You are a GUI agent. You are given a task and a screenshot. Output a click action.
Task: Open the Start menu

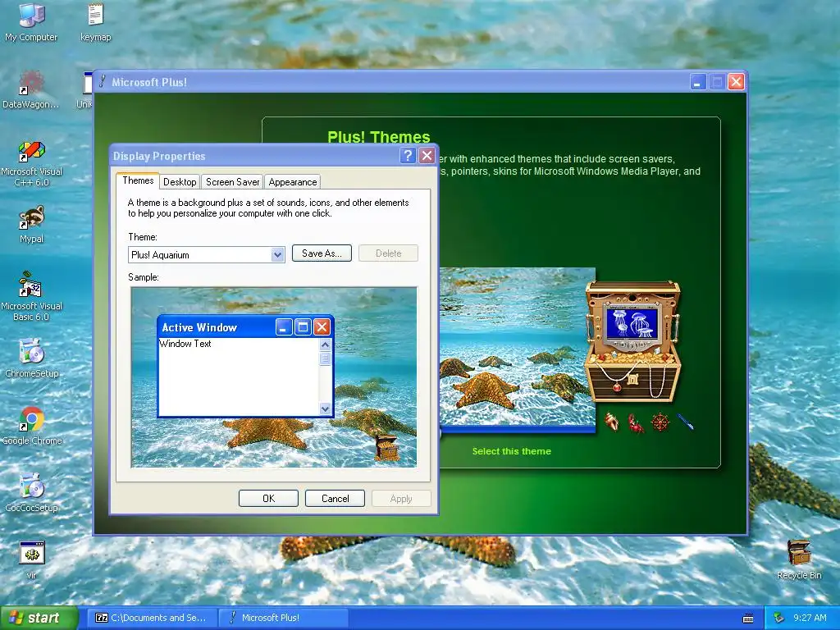39,619
